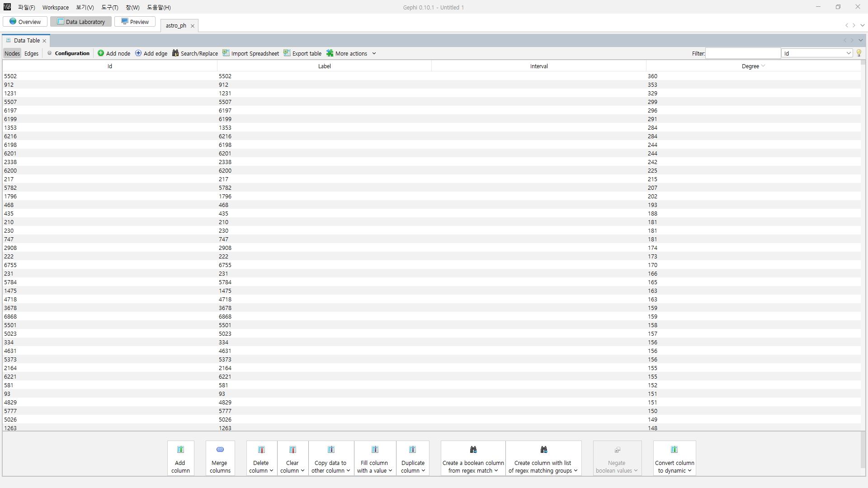Switch table to Edges view
Viewport: 868px width, 488px height.
click(x=31, y=53)
